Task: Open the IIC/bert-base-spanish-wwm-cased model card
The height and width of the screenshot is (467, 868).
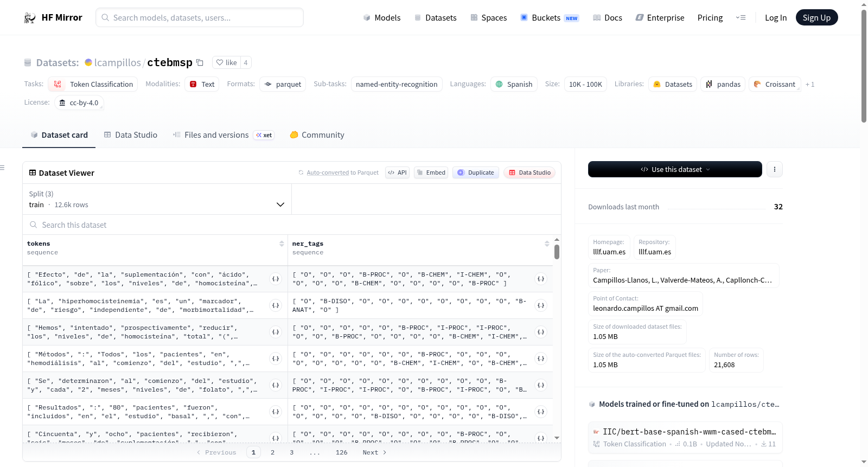Action: point(685,437)
